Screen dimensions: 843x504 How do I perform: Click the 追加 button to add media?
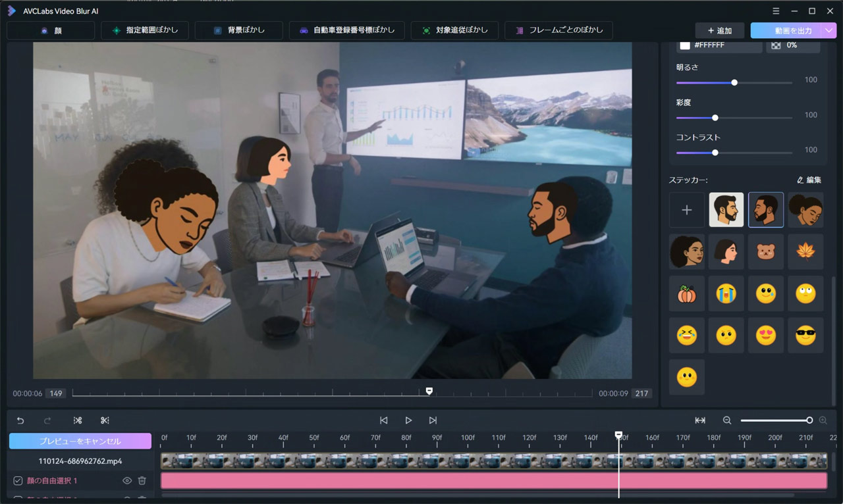[x=719, y=30]
